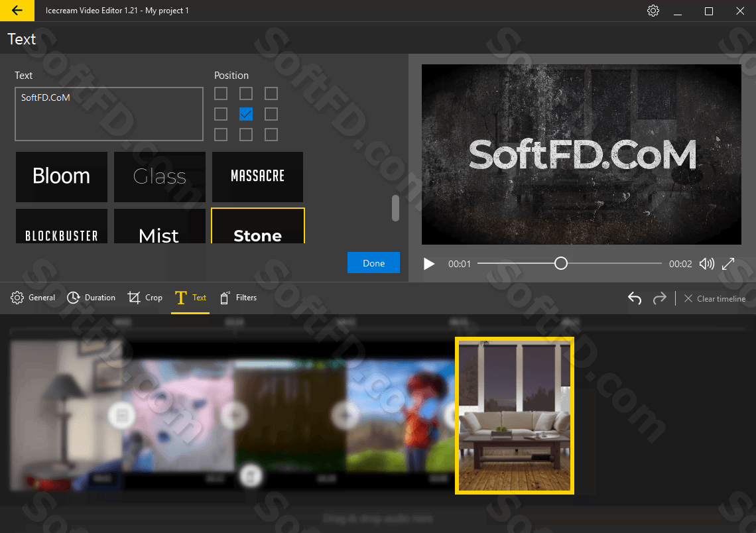The height and width of the screenshot is (533, 756).
Task: Open settings gear in title bar
Action: tap(653, 11)
